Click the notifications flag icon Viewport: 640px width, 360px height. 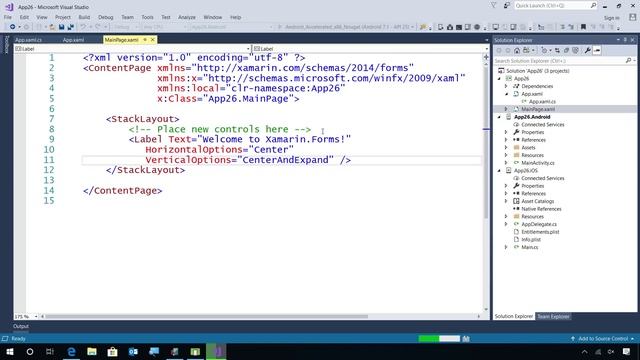click(x=493, y=6)
